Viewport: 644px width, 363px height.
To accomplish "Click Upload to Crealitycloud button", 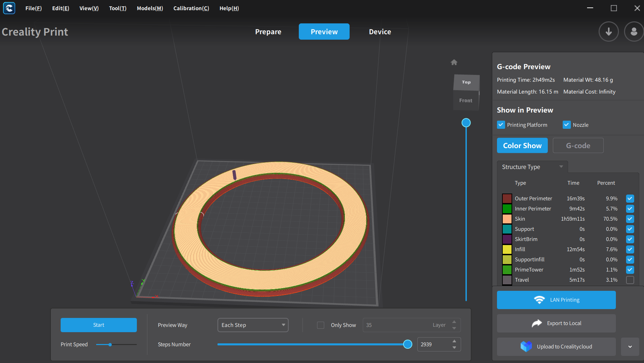I will (x=556, y=347).
